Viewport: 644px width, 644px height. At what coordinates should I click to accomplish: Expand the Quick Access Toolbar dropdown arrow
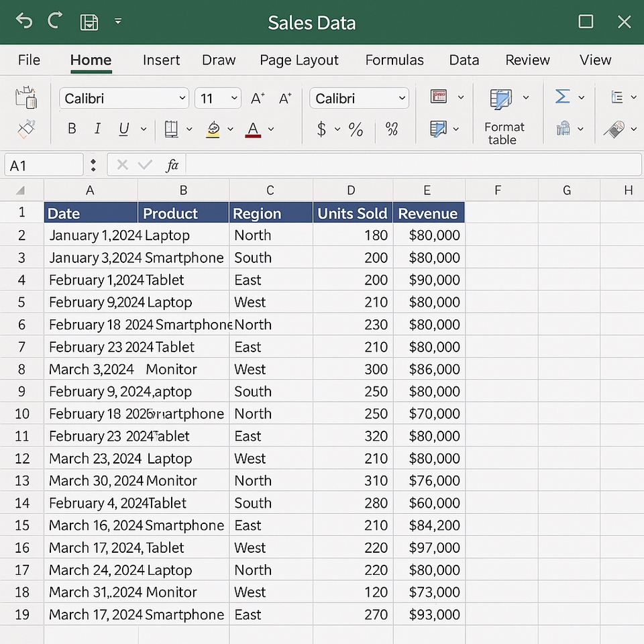[x=118, y=21]
